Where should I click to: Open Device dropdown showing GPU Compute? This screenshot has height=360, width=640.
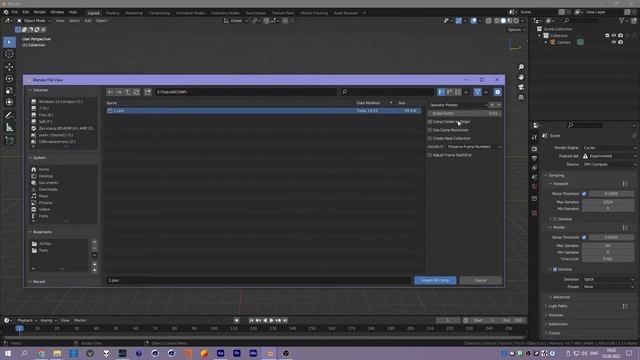point(609,164)
